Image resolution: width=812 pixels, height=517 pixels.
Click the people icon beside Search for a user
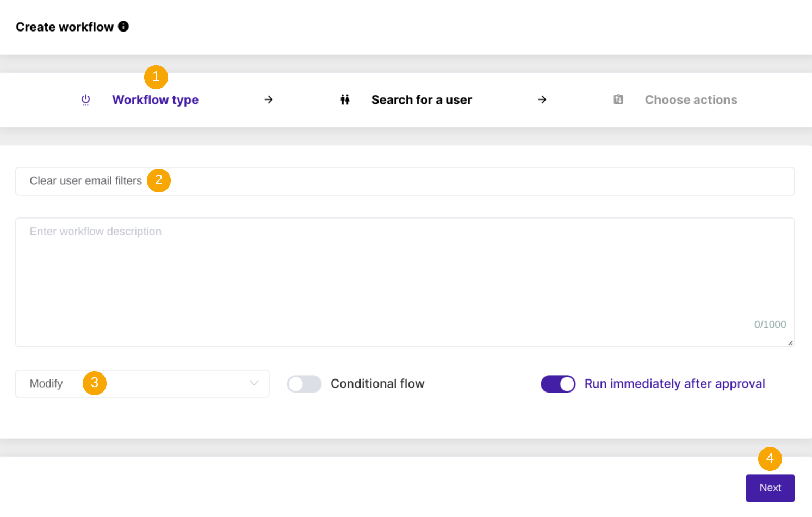[345, 99]
